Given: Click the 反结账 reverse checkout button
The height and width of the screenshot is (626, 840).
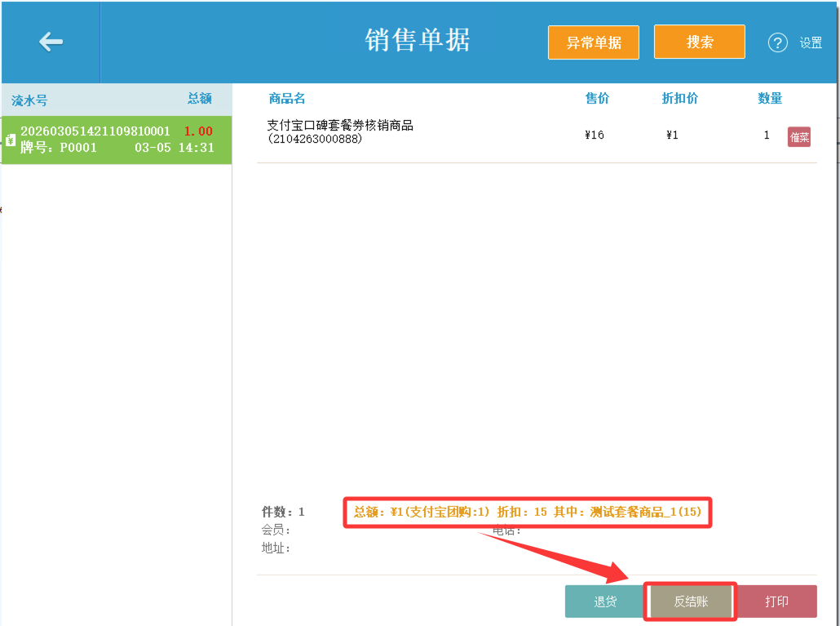Looking at the screenshot, I should [690, 601].
